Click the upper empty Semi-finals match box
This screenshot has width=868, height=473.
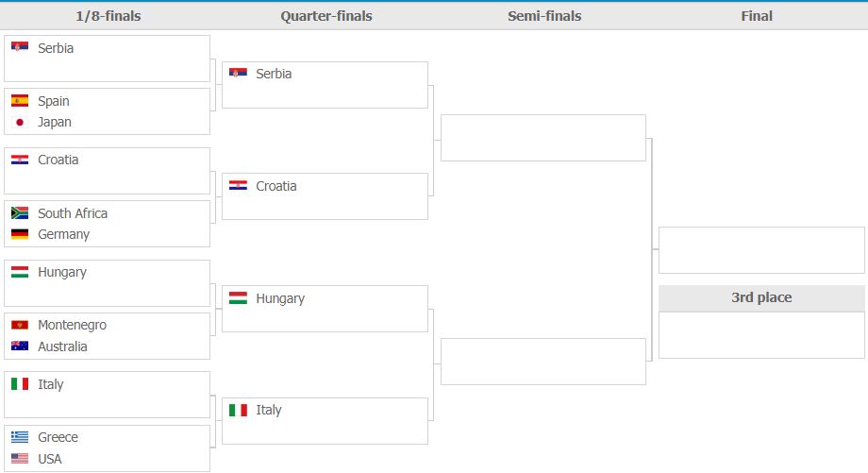tap(543, 138)
